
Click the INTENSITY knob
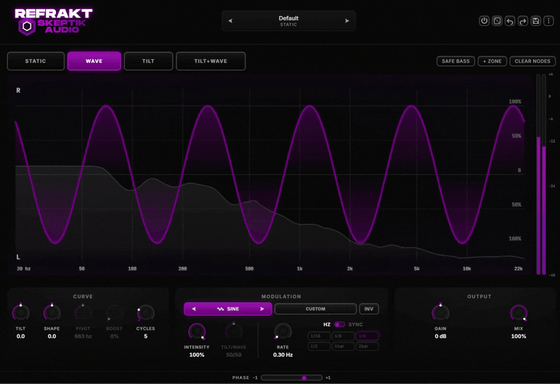(197, 331)
